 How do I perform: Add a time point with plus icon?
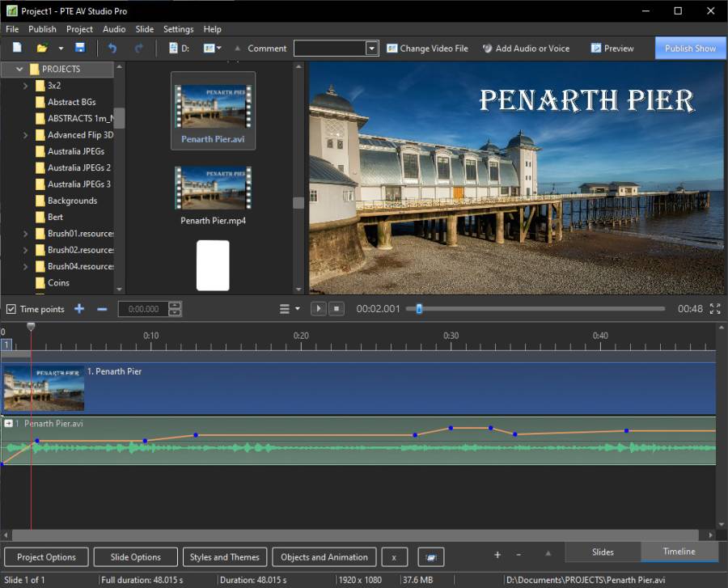point(79,309)
